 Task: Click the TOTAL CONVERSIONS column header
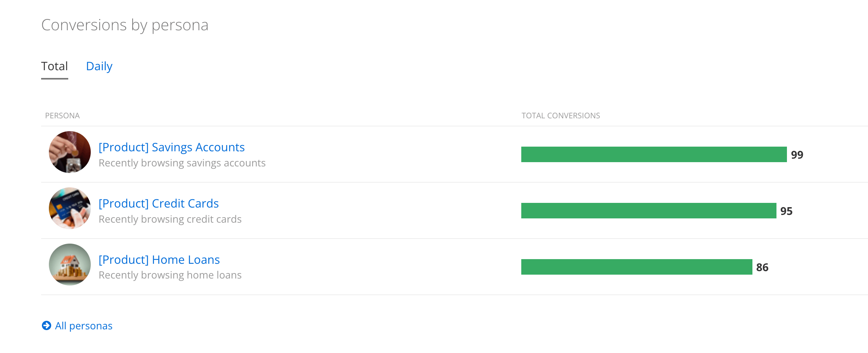[560, 116]
